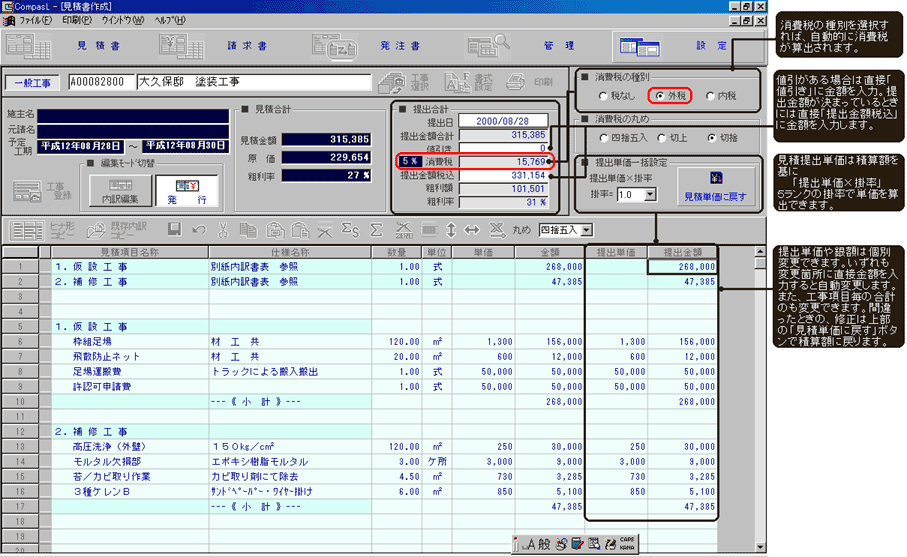Click the 飛散防止ネット item cell

(130, 357)
